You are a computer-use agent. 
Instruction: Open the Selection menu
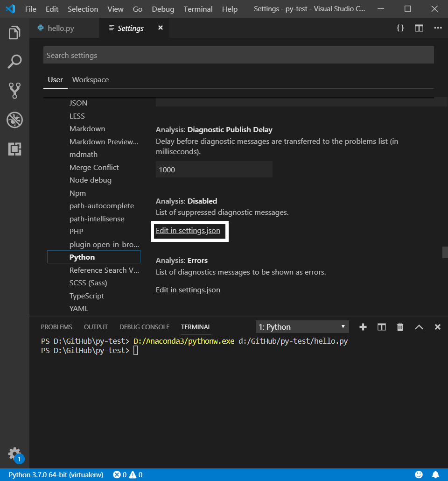pos(83,9)
